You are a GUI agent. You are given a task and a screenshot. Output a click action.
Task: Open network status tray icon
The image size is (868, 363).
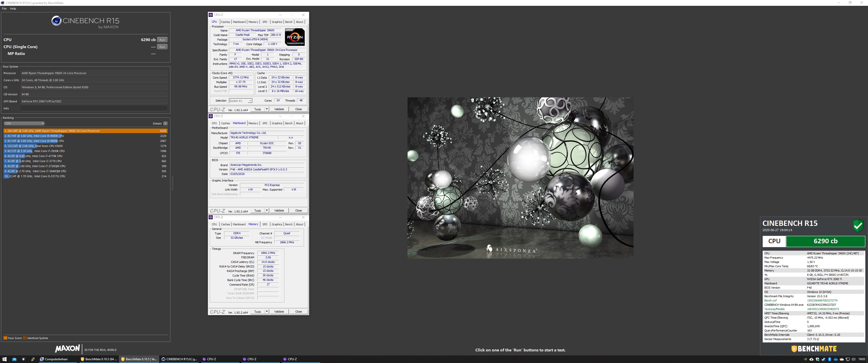point(848,359)
